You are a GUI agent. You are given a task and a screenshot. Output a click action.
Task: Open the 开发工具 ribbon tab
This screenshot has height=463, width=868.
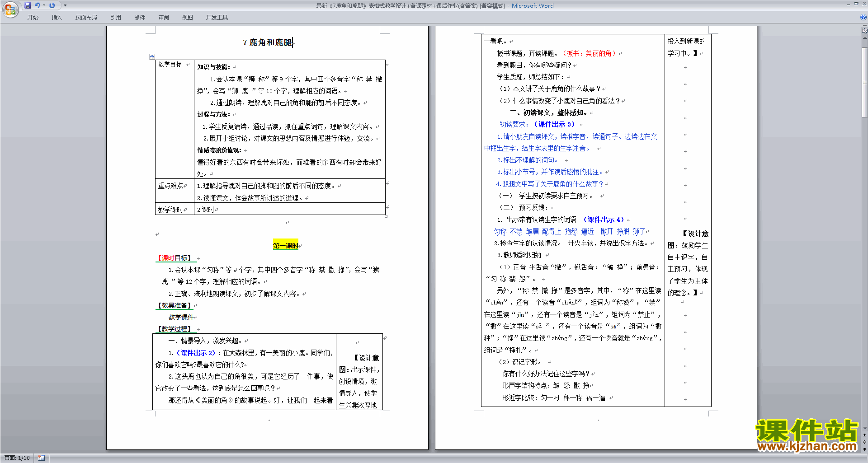[217, 18]
